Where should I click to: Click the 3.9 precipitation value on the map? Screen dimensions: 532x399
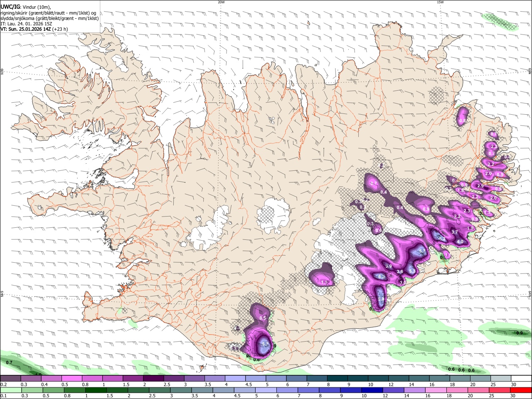tap(389, 266)
